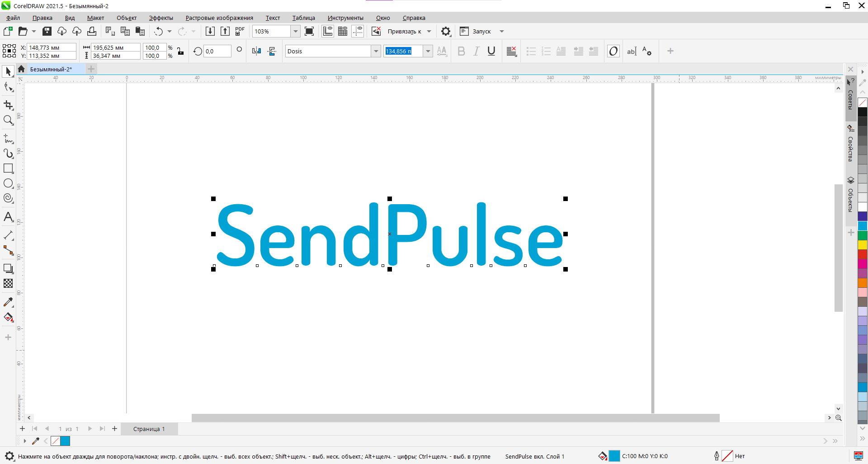868x464 pixels.
Task: Open the 'Растровые изображения' menu
Action: tap(219, 18)
